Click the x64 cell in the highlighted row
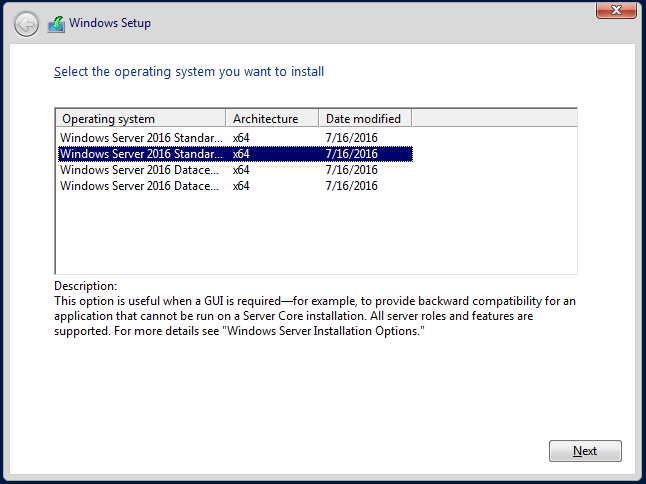 (x=241, y=154)
